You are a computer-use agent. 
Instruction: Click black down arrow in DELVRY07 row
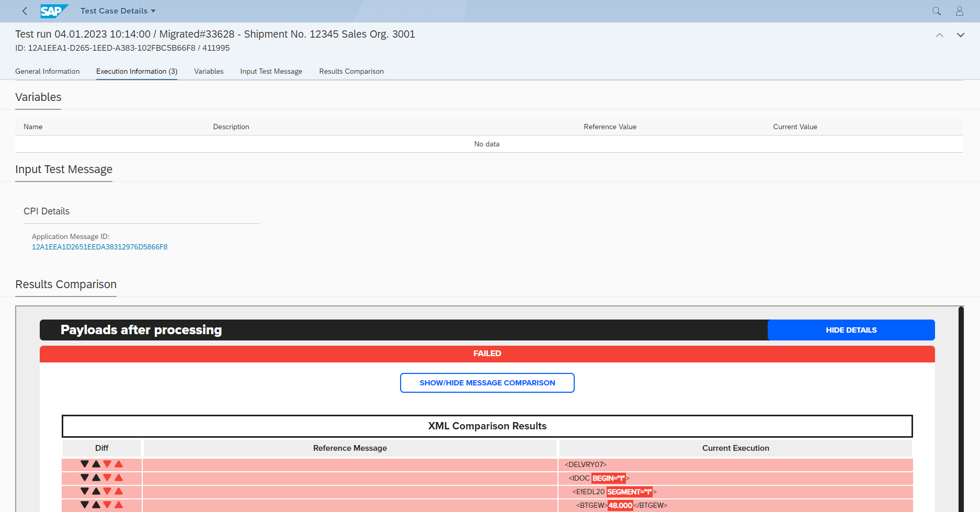tap(85, 464)
